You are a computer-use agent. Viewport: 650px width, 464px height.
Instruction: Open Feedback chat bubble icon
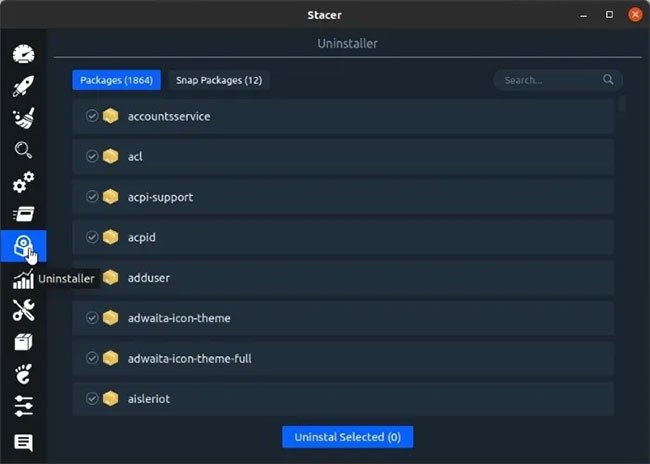tap(24, 443)
